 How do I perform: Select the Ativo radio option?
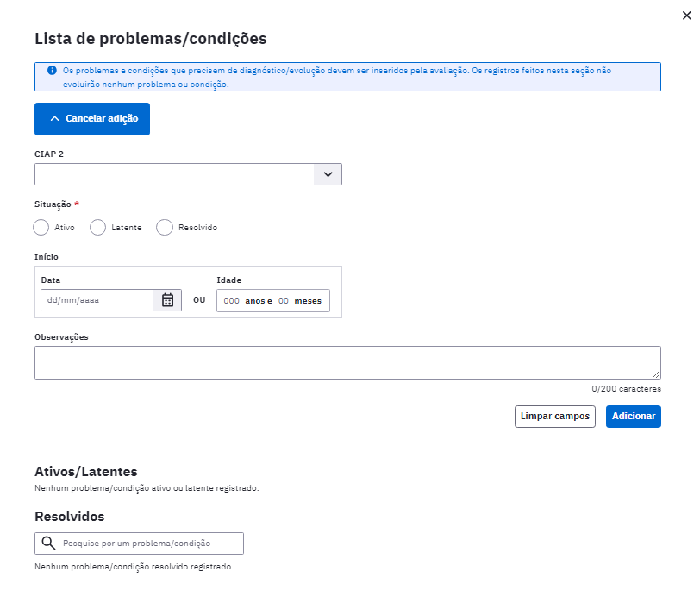click(x=41, y=227)
